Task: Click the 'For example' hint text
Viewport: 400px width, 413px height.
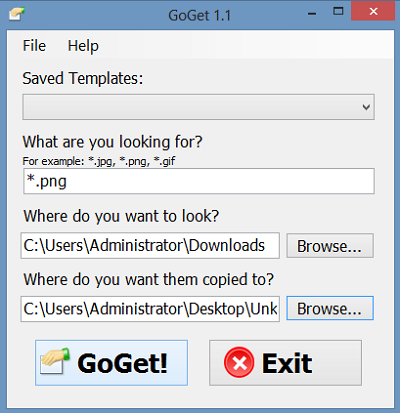Action: click(99, 161)
